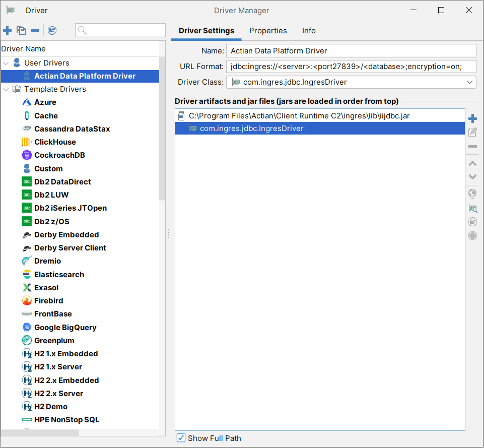This screenshot has height=448, width=484.
Task: Collapse the User Drivers tree node
Action: pyautogui.click(x=6, y=63)
